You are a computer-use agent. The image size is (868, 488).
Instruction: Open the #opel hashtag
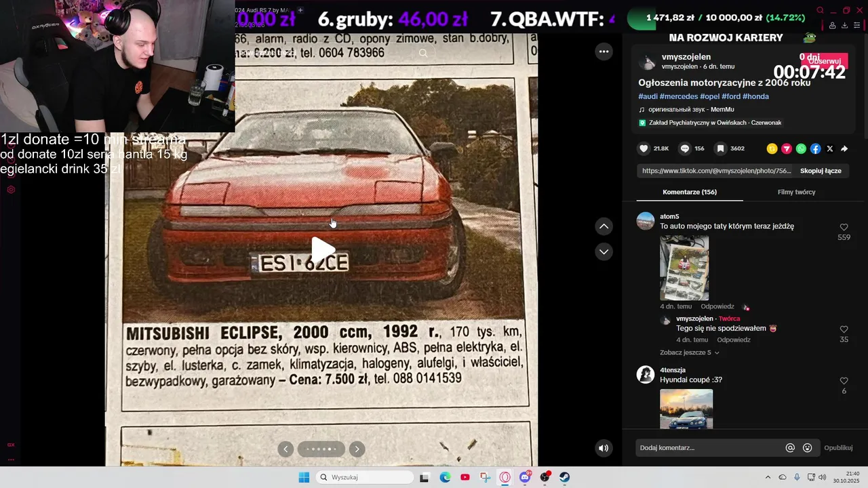710,96
